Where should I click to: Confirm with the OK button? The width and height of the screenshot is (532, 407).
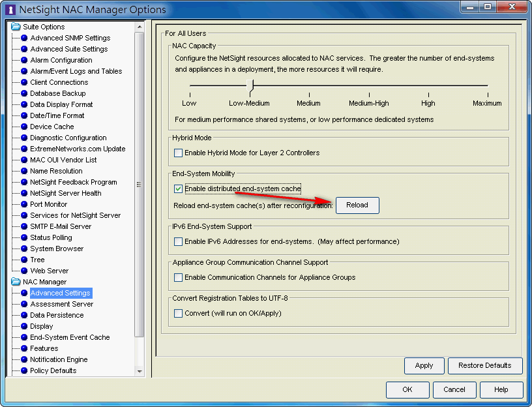pyautogui.click(x=407, y=389)
